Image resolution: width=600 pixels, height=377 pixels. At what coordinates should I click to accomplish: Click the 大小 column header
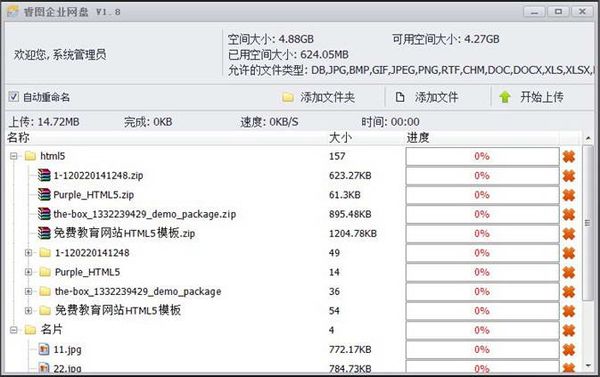340,137
